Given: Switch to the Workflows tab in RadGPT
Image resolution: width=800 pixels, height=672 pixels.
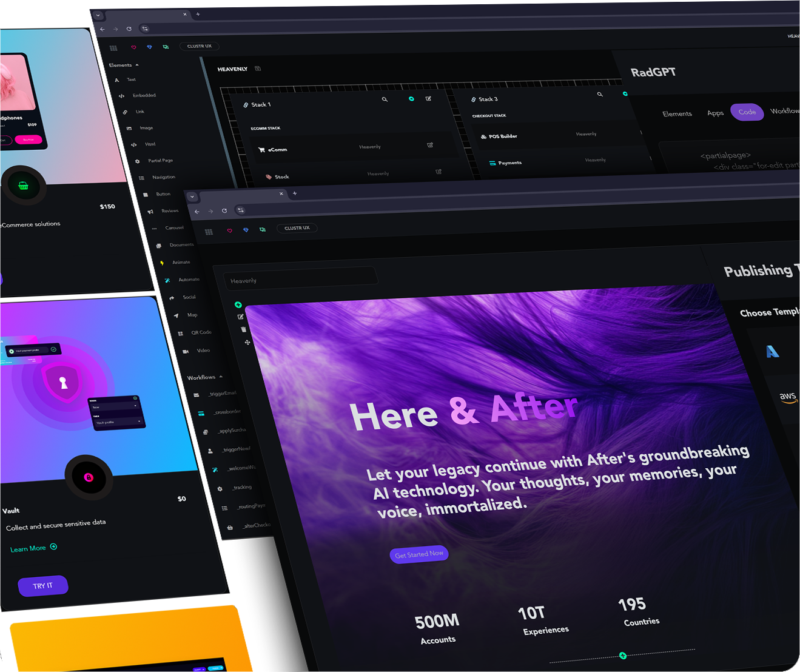Looking at the screenshot, I should click(785, 111).
